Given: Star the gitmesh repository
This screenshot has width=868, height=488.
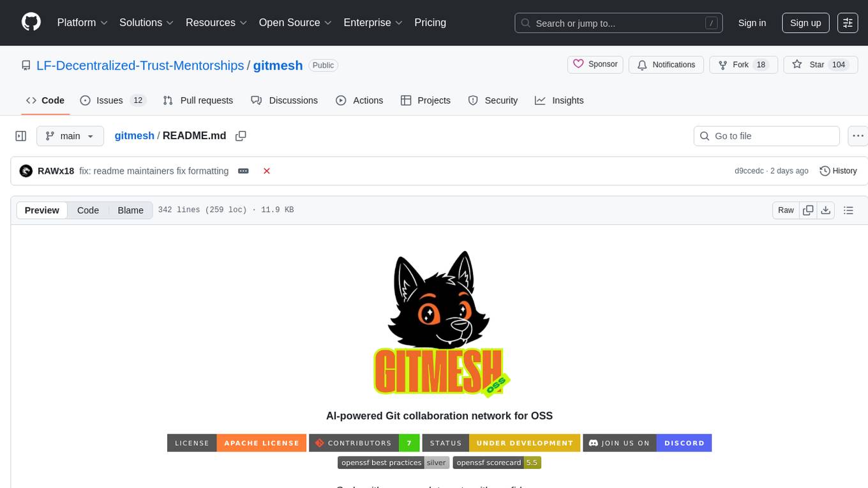Looking at the screenshot, I should [820, 65].
